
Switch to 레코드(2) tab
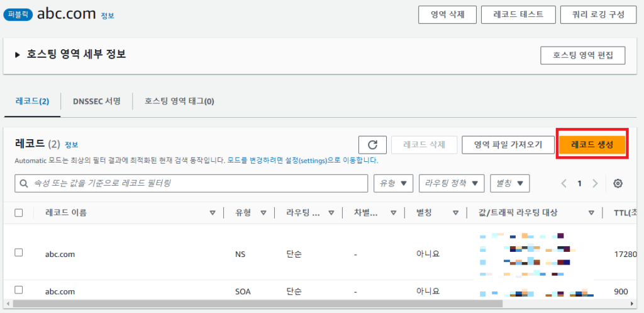click(32, 101)
